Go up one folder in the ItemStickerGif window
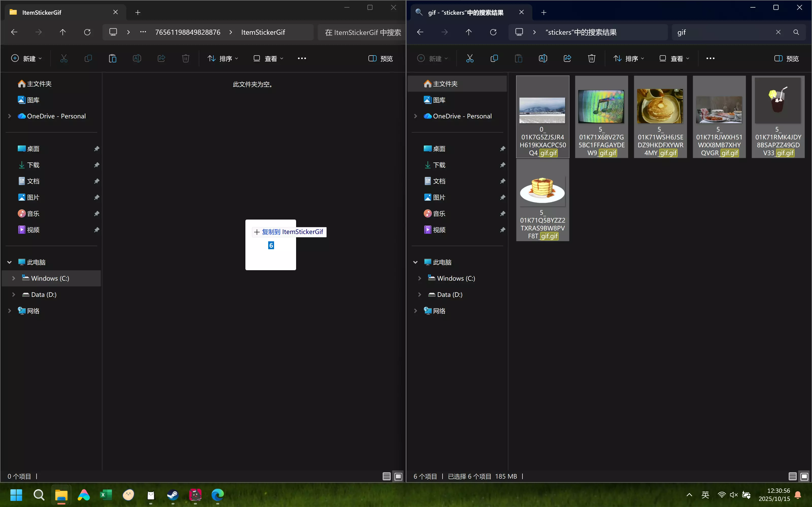The height and width of the screenshot is (507, 812). click(63, 32)
